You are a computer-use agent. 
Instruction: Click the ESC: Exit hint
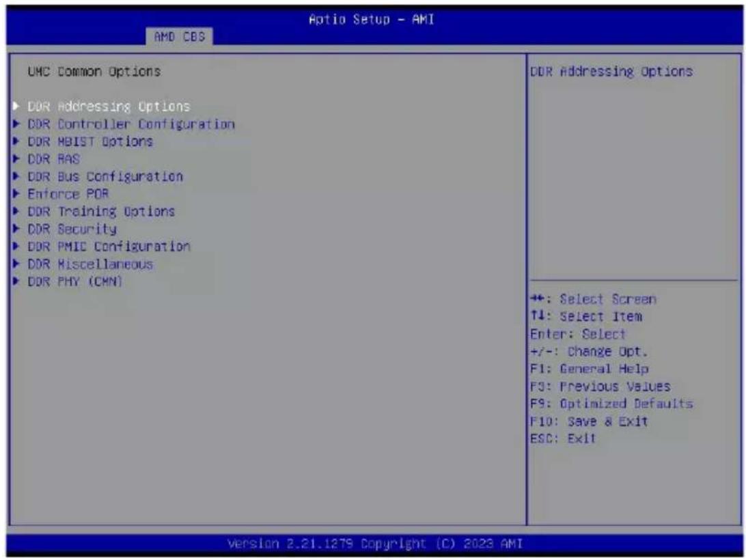(x=563, y=438)
